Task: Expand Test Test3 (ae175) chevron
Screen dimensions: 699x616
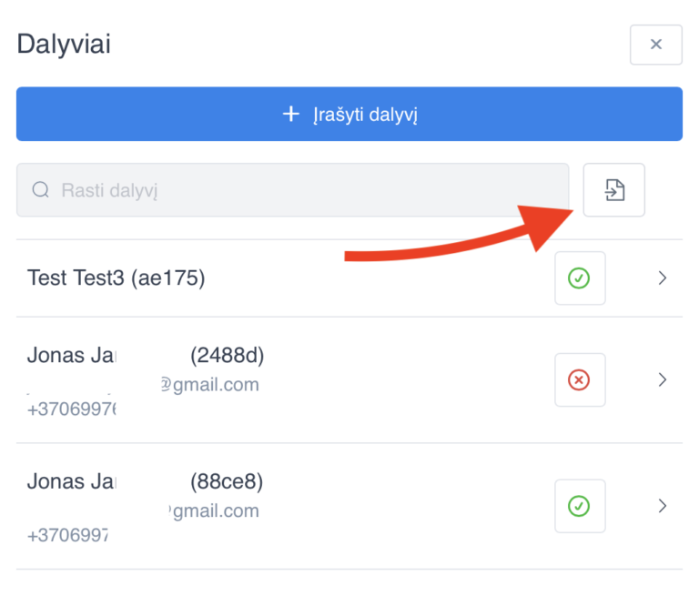Action: 663,278
